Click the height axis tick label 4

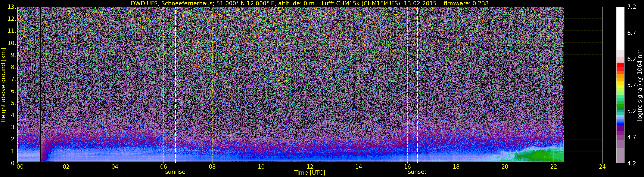13,115
